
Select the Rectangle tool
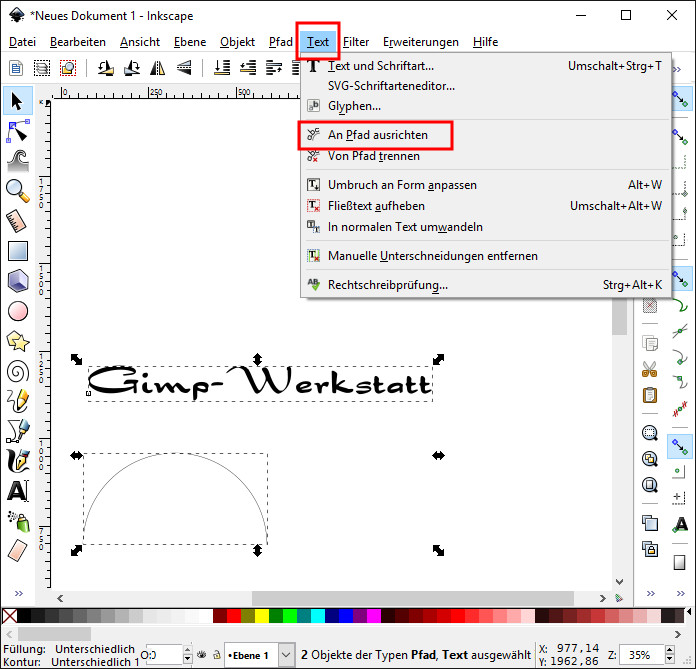click(18, 251)
